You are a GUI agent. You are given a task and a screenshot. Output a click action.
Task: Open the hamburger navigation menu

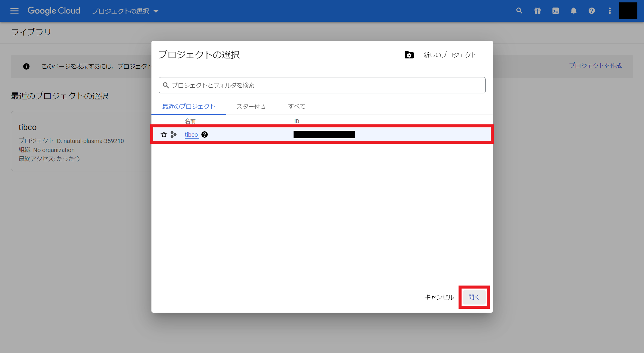point(14,11)
